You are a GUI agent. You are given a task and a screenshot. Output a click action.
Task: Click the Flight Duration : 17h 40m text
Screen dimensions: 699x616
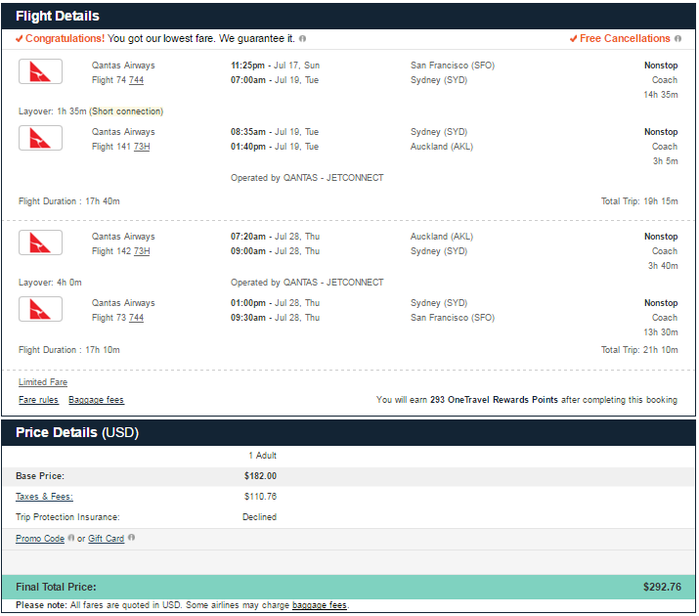pyautogui.click(x=69, y=201)
